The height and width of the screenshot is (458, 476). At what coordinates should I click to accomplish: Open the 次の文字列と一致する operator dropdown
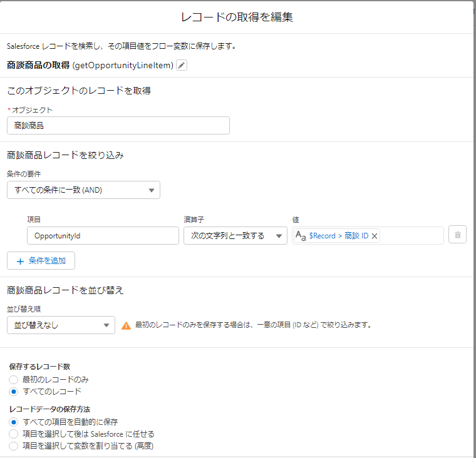(235, 236)
